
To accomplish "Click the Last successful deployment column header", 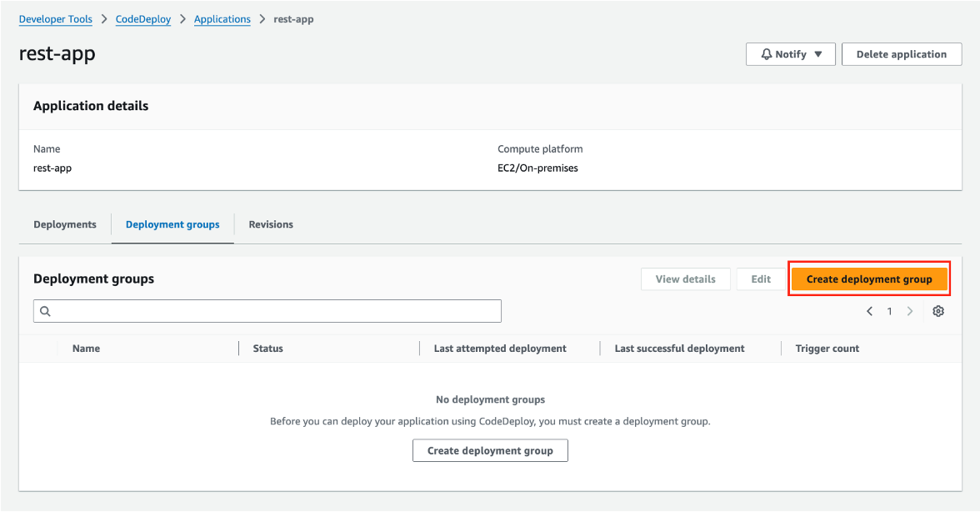I will click(x=679, y=349).
